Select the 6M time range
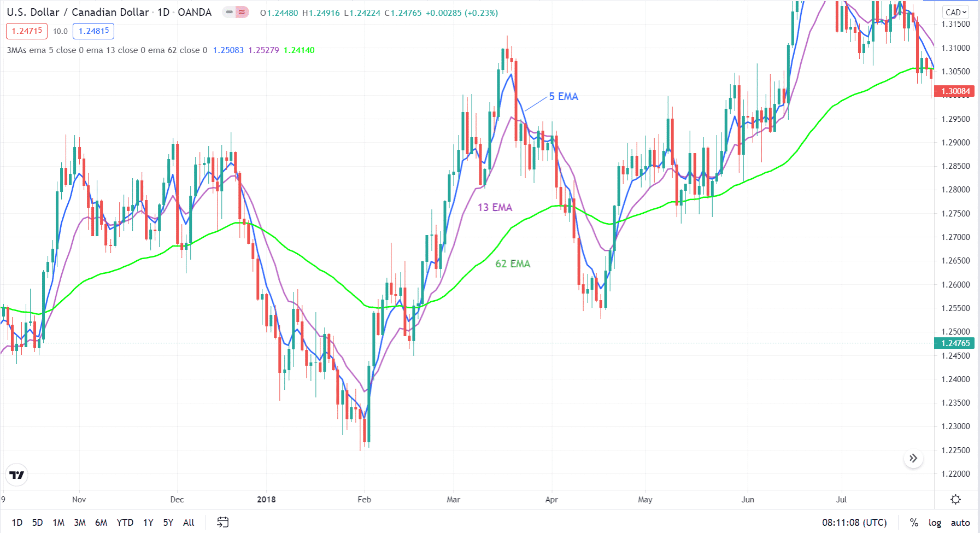 101,522
